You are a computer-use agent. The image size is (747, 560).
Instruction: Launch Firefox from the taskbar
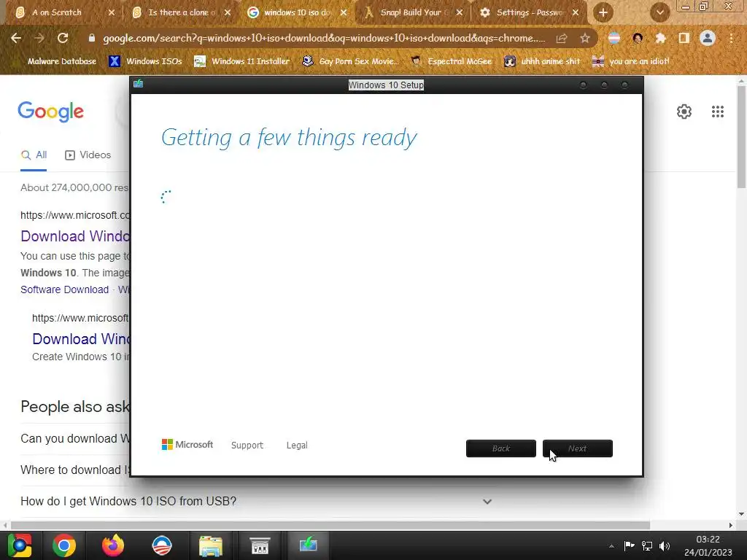[x=113, y=545]
